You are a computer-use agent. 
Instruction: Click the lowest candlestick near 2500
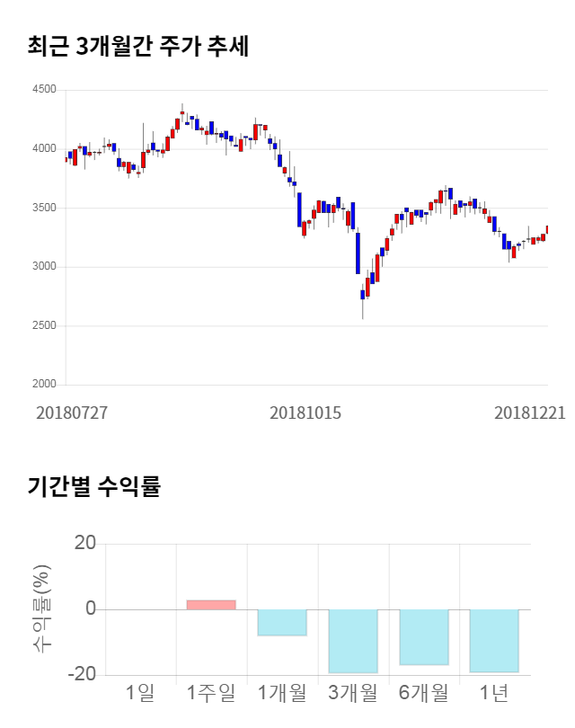tap(363, 295)
